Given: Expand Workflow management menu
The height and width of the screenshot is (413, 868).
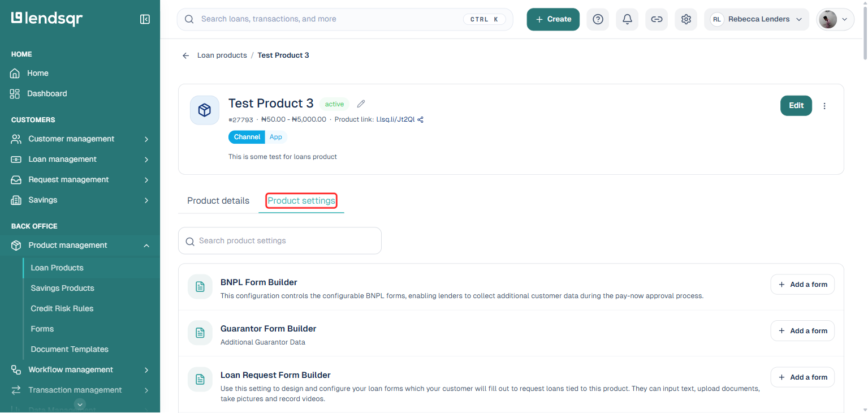Looking at the screenshot, I should [80, 369].
